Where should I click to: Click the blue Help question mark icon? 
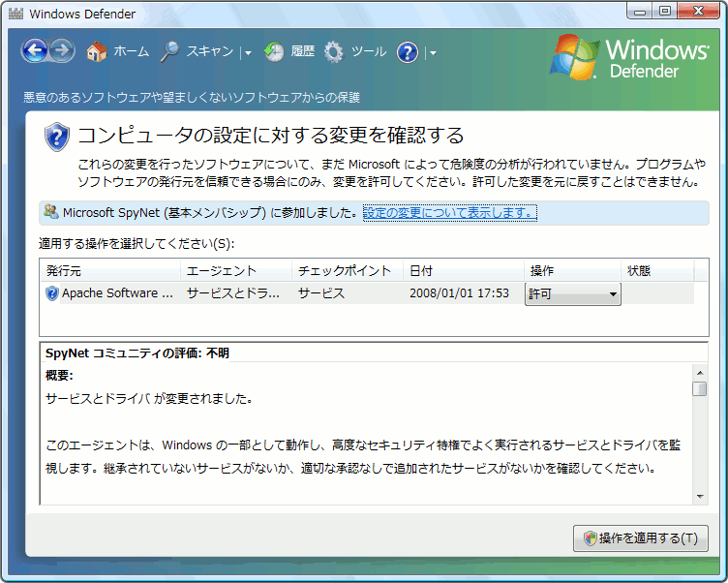click(408, 52)
